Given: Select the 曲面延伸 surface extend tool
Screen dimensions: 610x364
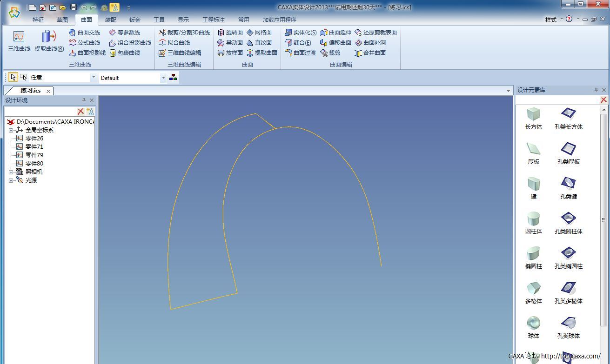Looking at the screenshot, I should (x=335, y=33).
